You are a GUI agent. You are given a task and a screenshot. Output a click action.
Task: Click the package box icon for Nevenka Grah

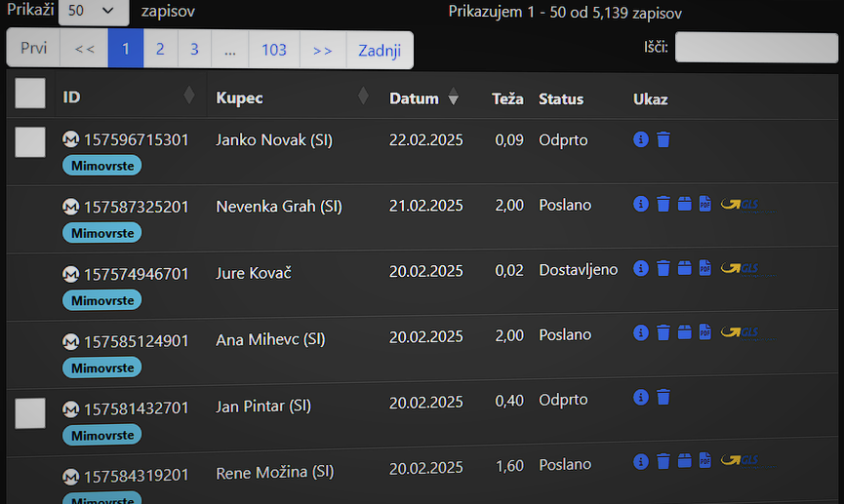pyautogui.click(x=685, y=204)
